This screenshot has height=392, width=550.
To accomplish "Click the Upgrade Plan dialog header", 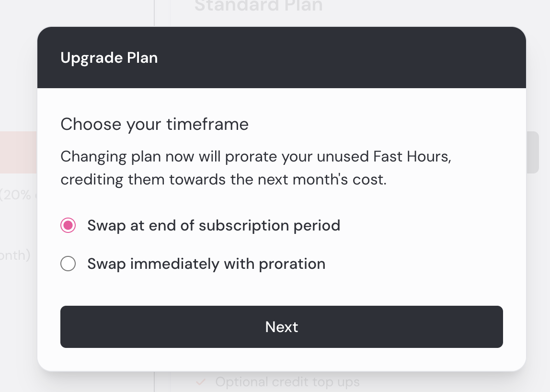I will [281, 58].
